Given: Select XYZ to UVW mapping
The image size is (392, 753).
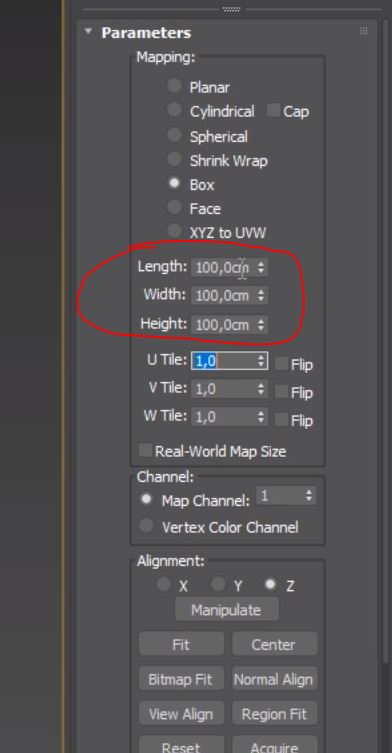Looking at the screenshot, I should click(x=173, y=231).
